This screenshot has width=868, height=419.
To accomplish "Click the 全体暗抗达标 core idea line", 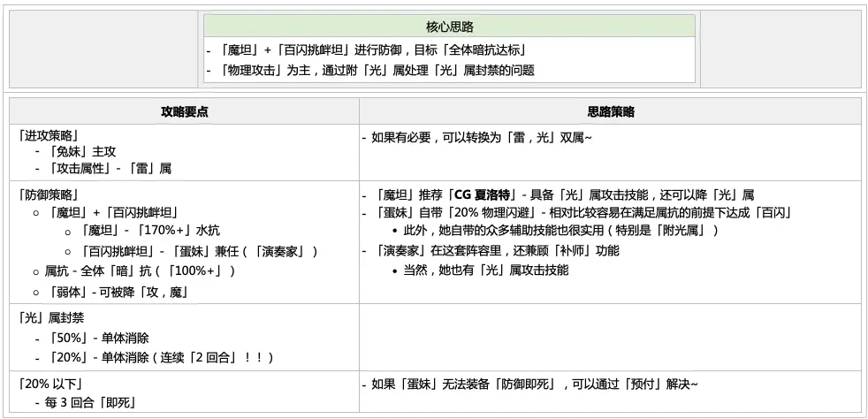I will click(x=366, y=50).
